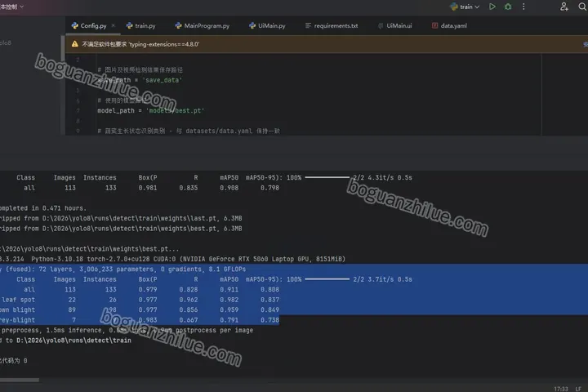The image size is (588, 392).
Task: Click the 'ms inference' speed summary line
Action: (x=127, y=330)
